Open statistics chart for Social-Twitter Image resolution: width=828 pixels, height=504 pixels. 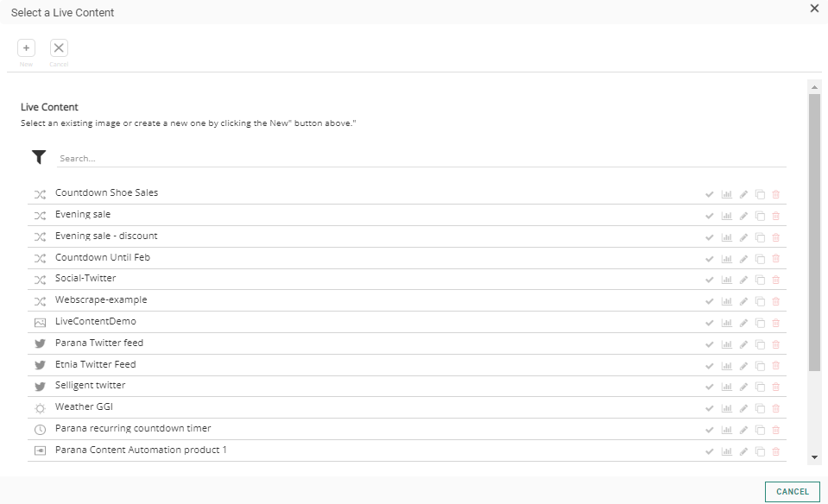(726, 280)
